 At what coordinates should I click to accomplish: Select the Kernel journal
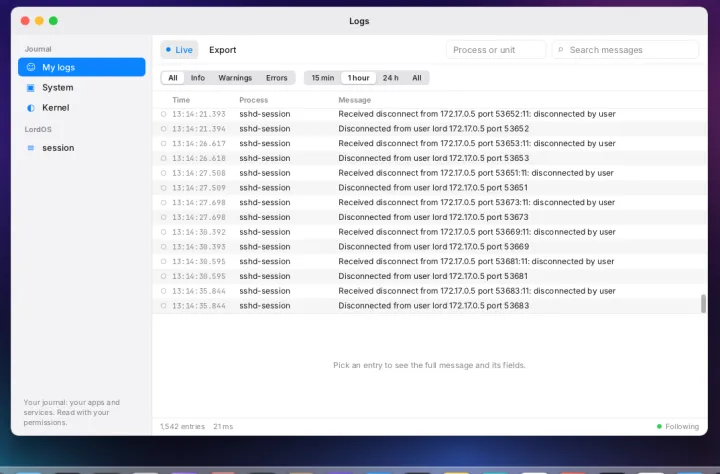pyautogui.click(x=82, y=107)
